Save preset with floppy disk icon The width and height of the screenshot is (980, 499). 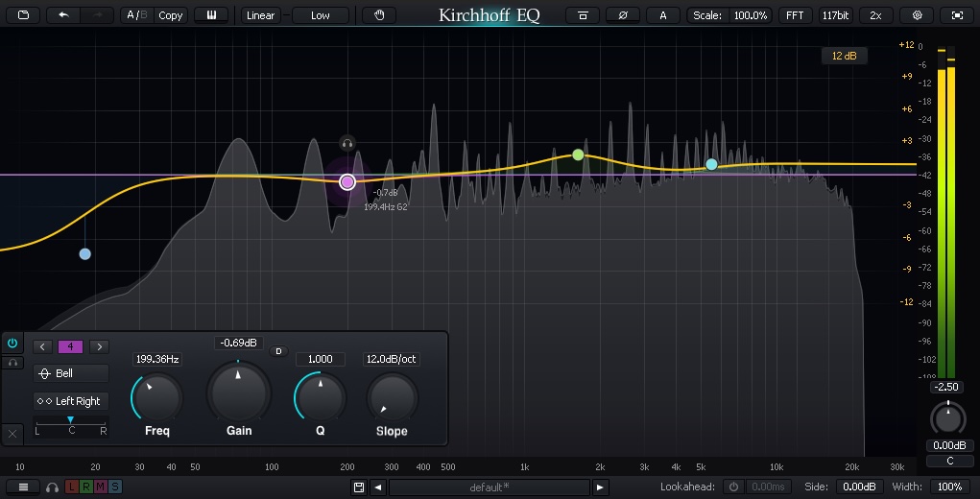tap(359, 487)
